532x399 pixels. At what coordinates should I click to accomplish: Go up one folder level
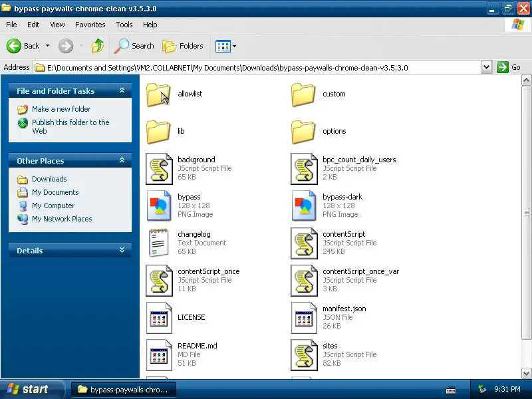point(98,46)
